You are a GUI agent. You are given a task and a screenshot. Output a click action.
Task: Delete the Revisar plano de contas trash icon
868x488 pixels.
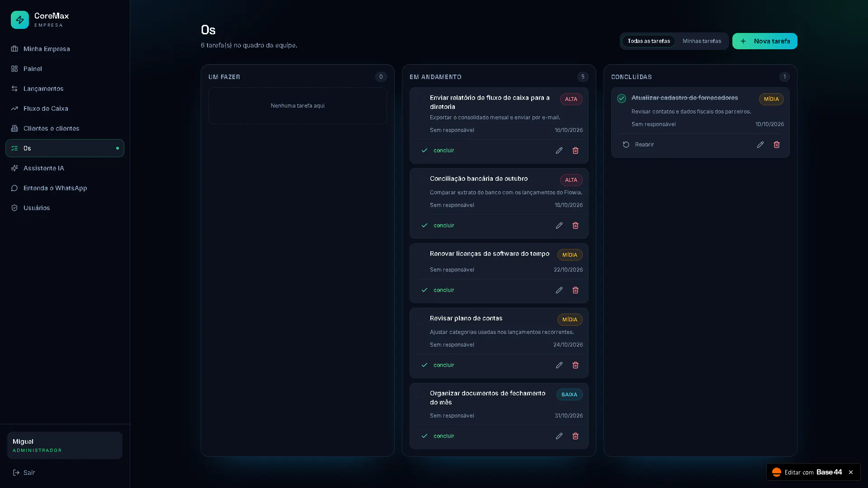click(576, 365)
